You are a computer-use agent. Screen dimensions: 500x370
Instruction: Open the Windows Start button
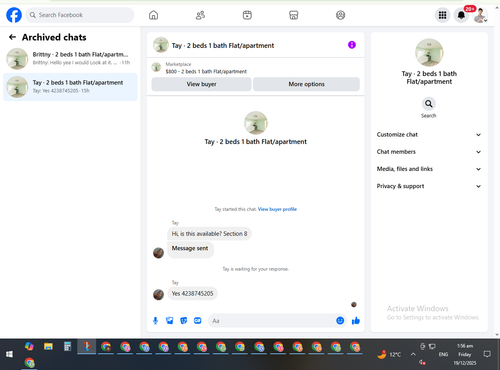point(9,354)
